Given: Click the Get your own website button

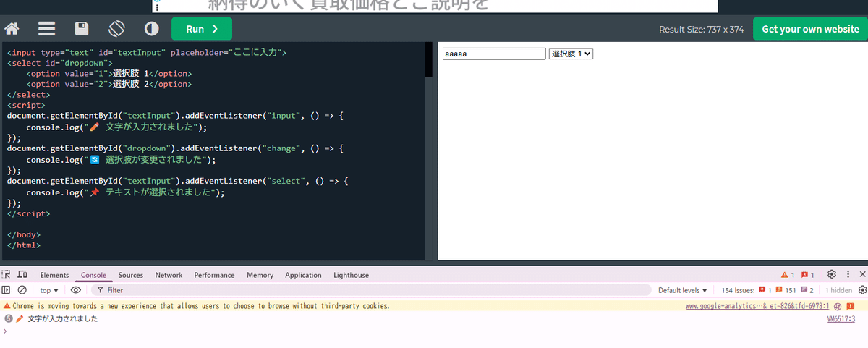Looking at the screenshot, I should 810,29.
